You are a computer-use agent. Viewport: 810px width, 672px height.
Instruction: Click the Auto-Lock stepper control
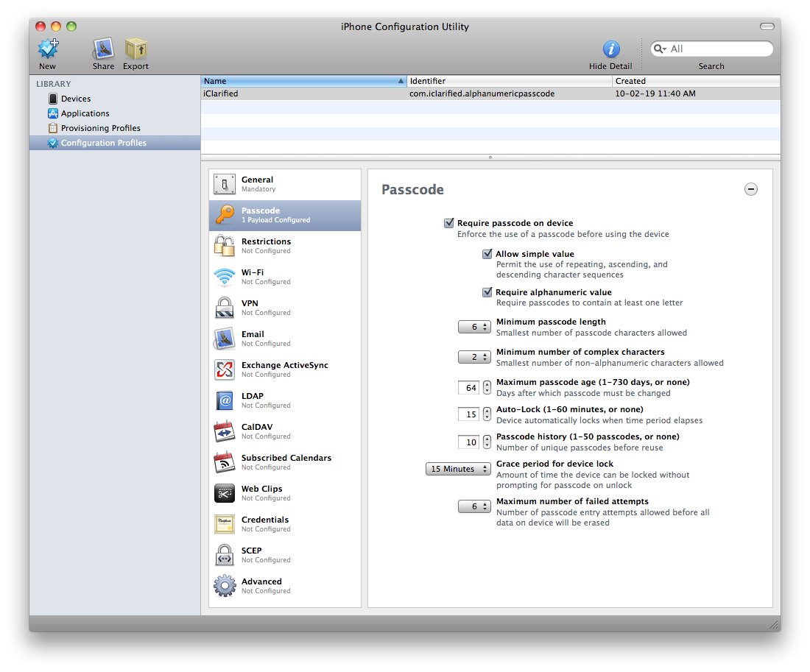[487, 414]
